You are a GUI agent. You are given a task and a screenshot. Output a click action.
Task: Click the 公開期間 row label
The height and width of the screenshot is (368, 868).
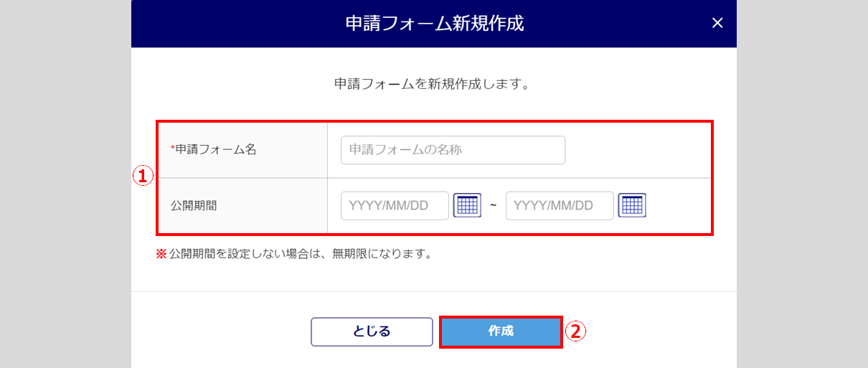(194, 206)
